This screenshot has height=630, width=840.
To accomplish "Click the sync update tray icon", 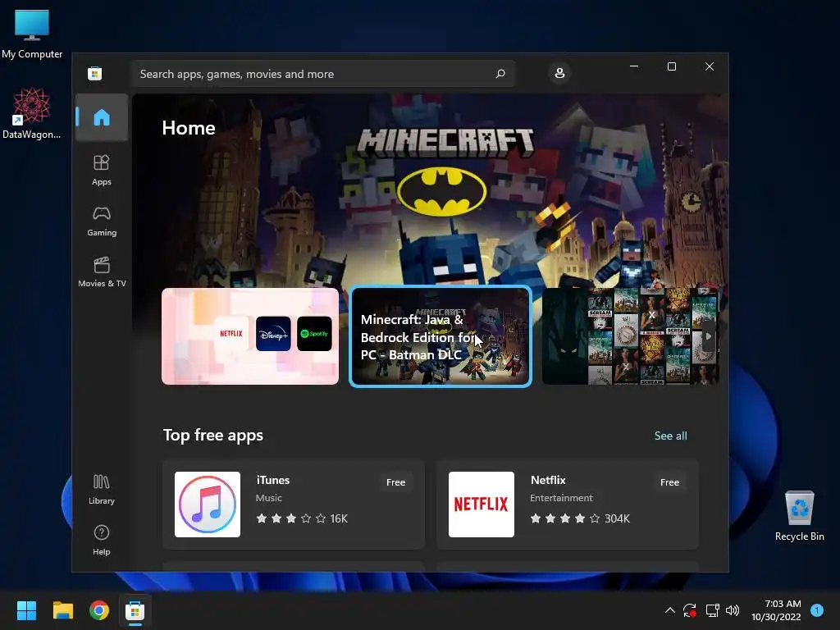I will (x=689, y=610).
